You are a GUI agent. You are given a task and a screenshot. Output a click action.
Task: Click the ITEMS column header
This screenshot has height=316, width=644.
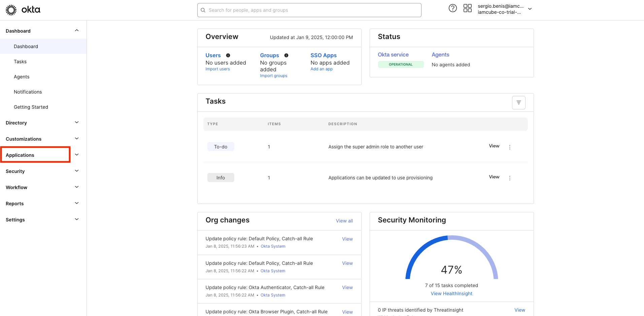[274, 124]
